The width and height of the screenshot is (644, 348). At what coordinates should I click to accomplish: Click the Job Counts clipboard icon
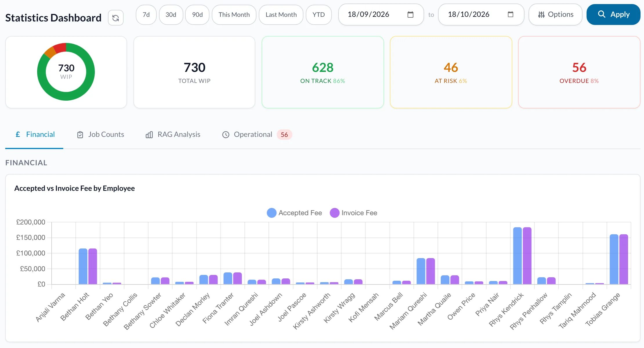(x=80, y=135)
